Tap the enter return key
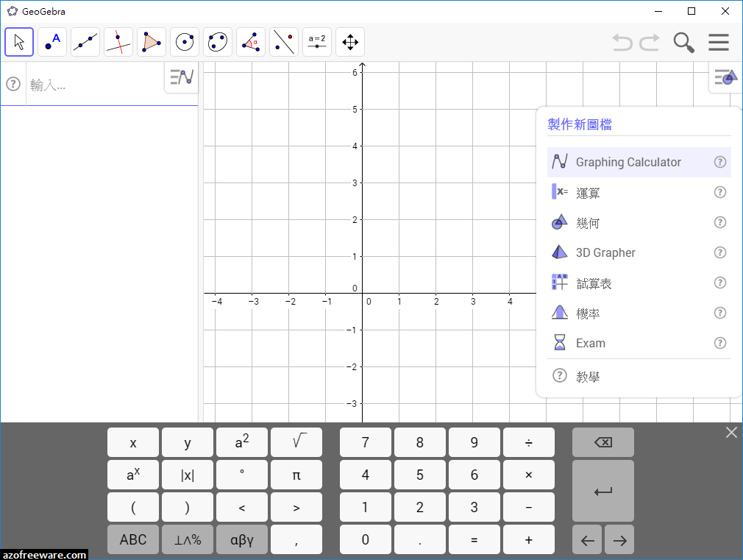Image resolution: width=743 pixels, height=560 pixels. tap(602, 491)
